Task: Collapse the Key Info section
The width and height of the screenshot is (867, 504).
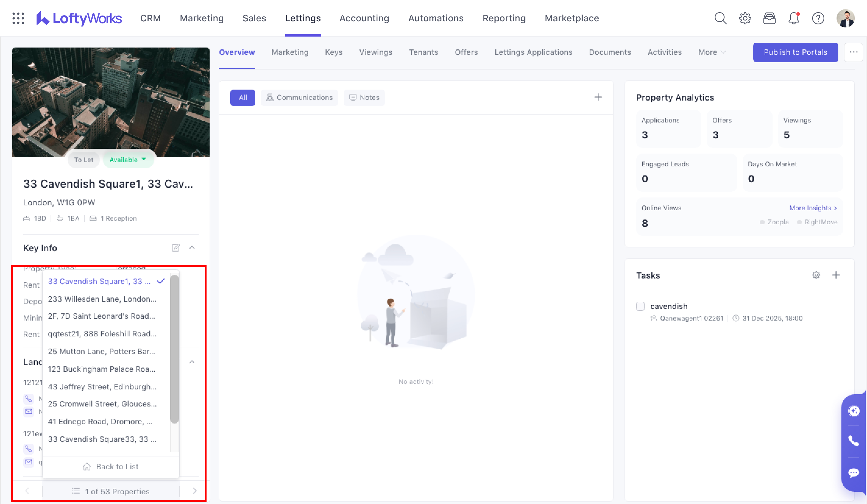Action: pyautogui.click(x=192, y=248)
